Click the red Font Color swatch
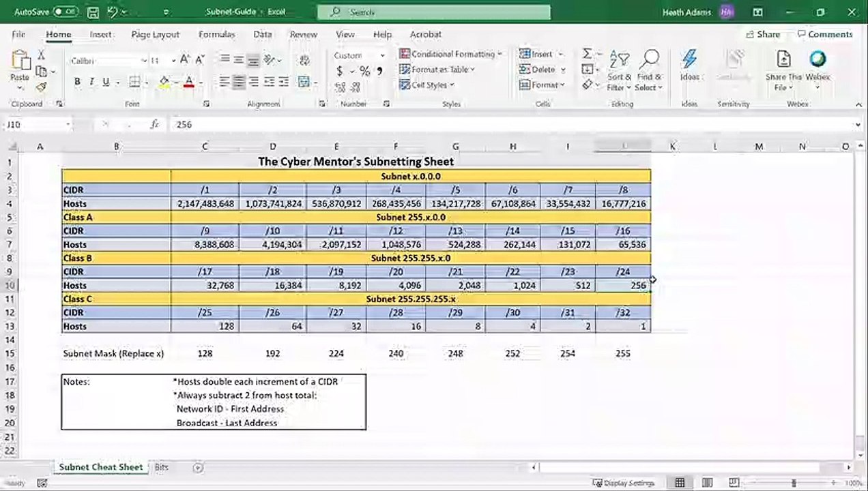 pos(189,82)
